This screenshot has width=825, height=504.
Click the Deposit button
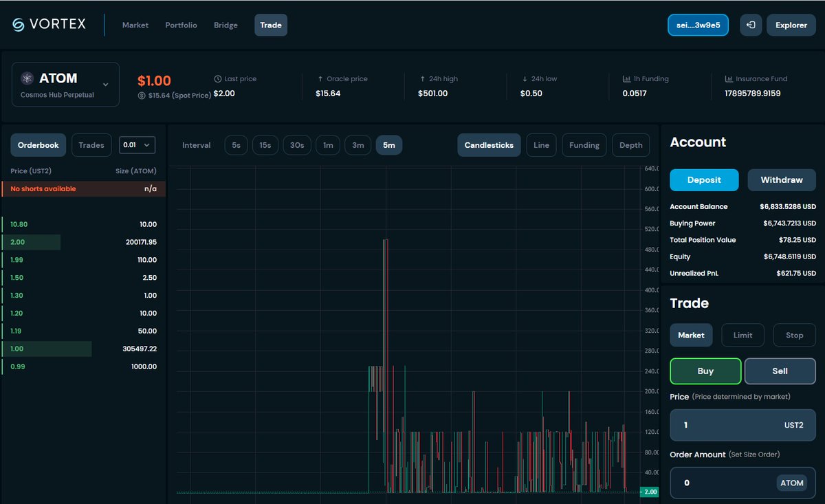tap(704, 179)
